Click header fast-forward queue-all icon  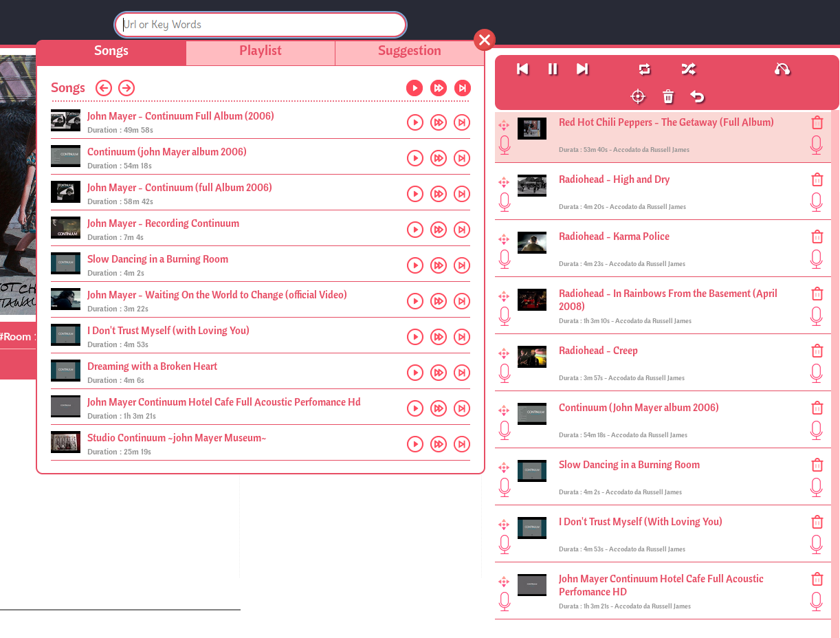click(x=439, y=88)
